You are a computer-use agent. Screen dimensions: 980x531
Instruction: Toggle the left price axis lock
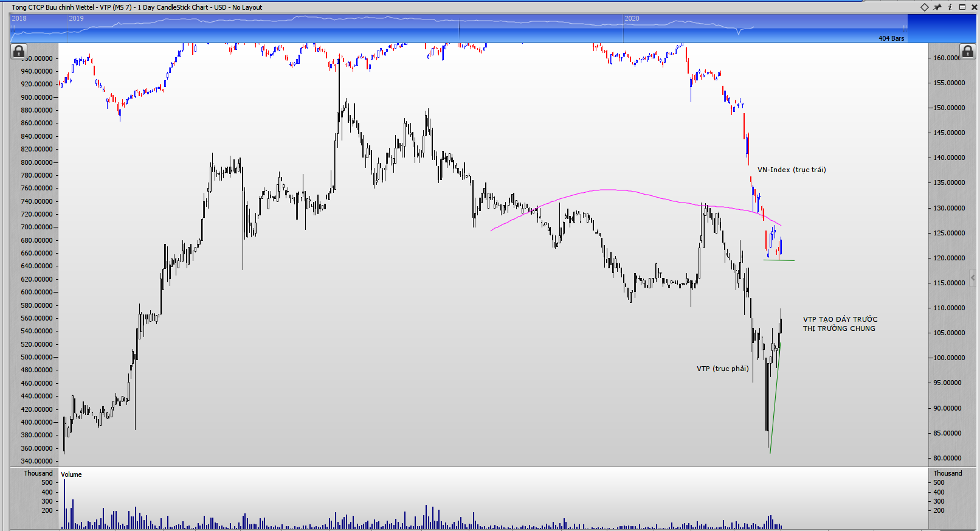pos(19,52)
